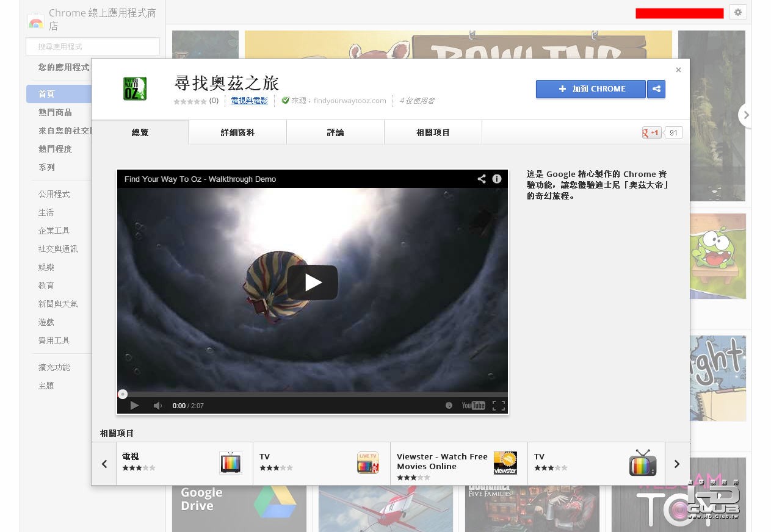Image resolution: width=771 pixels, height=532 pixels.
Task: Open the 遊戲 category
Action: pos(46,322)
